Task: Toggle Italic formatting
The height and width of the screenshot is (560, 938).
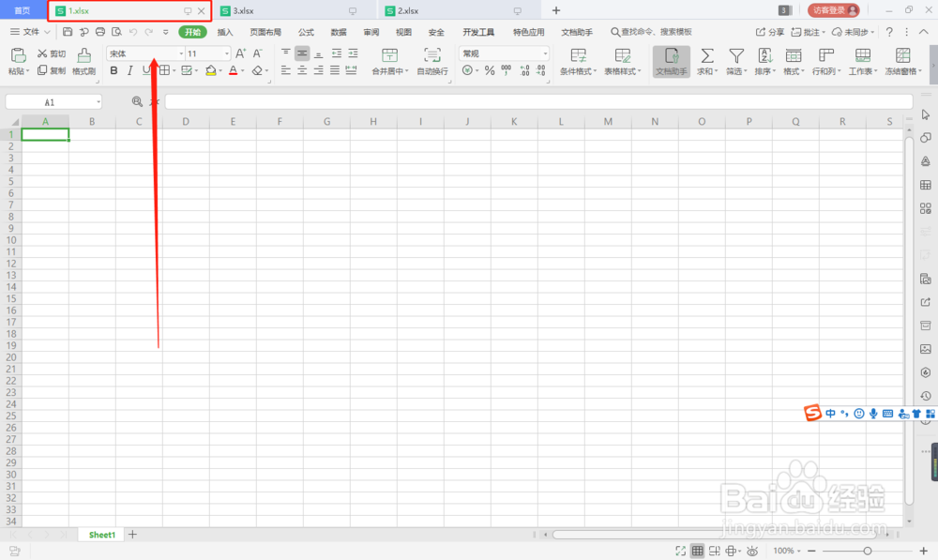Action: point(129,70)
